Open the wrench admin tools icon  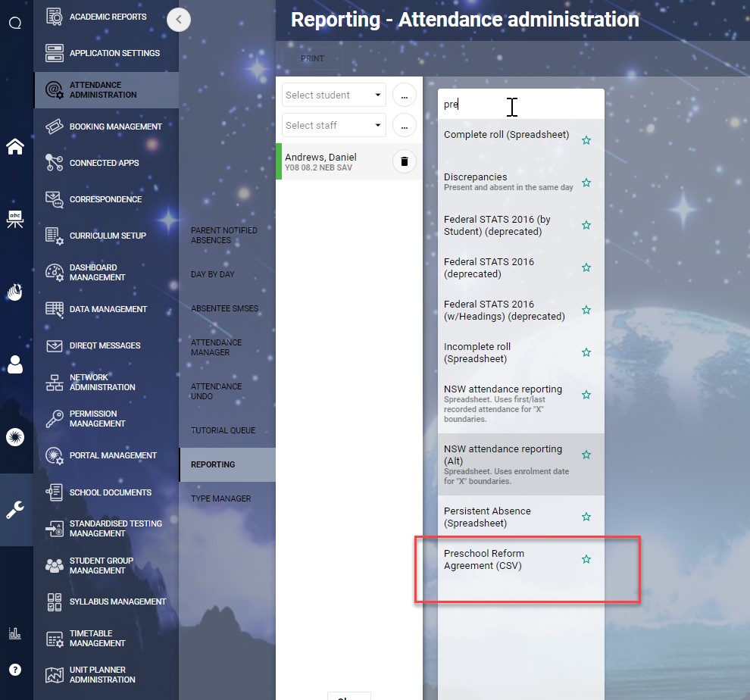click(15, 509)
